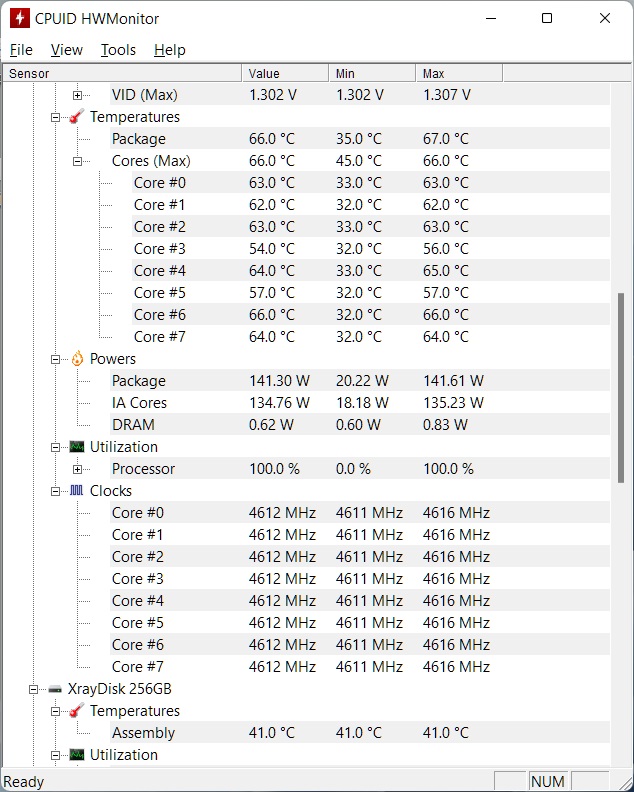Expand the VID (Max) node
The width and height of the screenshot is (634, 792).
point(78,95)
